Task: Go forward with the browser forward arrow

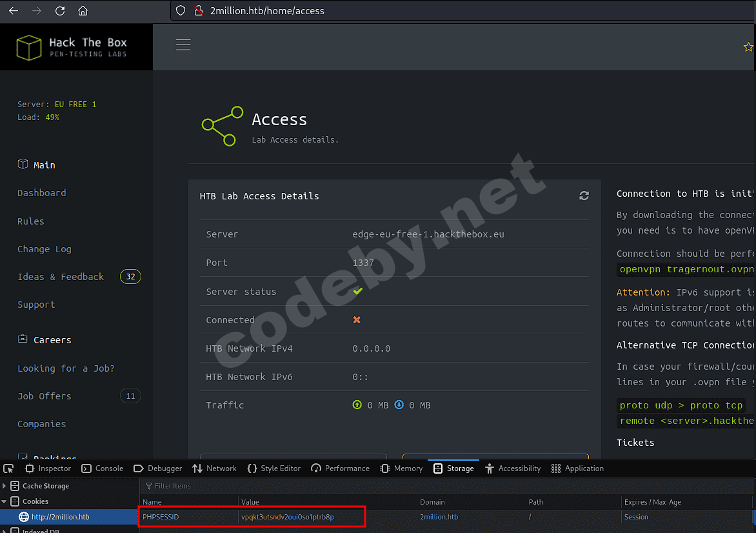Action: (x=37, y=10)
